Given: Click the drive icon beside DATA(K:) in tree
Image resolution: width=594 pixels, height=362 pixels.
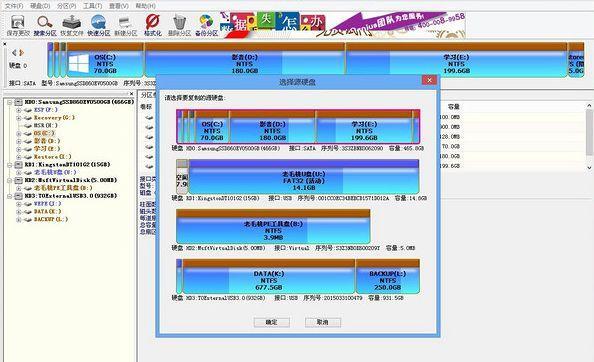Looking at the screenshot, I should (28, 212).
